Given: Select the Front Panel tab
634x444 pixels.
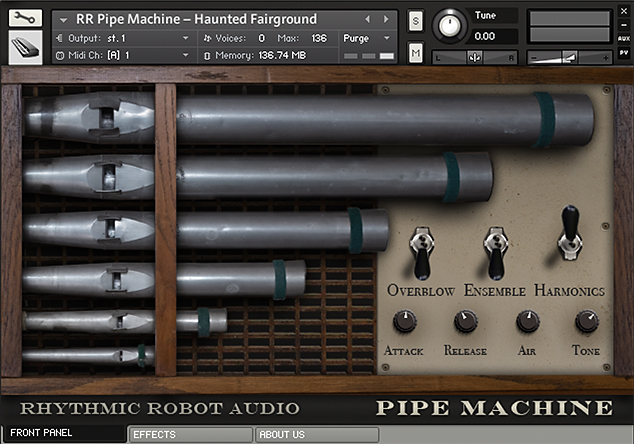Looking at the screenshot, I should (x=64, y=433).
